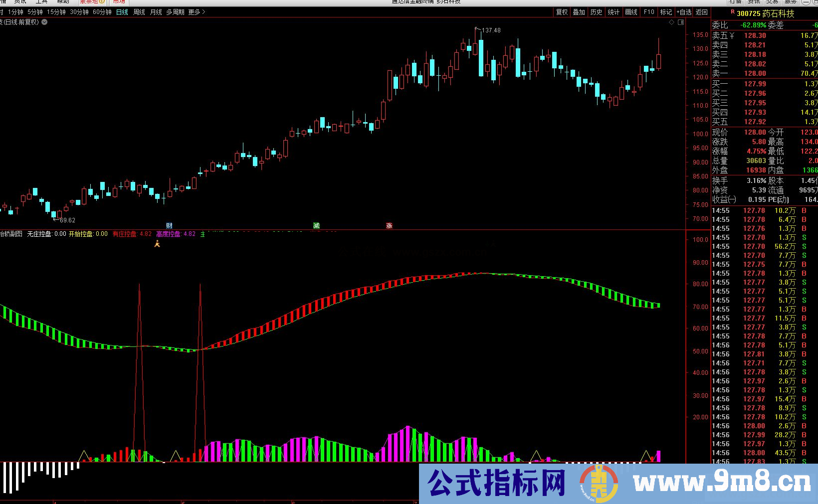Viewport: 818px width, 504px height.
Task: Open the 叠加 overlay tool
Action: (579, 11)
